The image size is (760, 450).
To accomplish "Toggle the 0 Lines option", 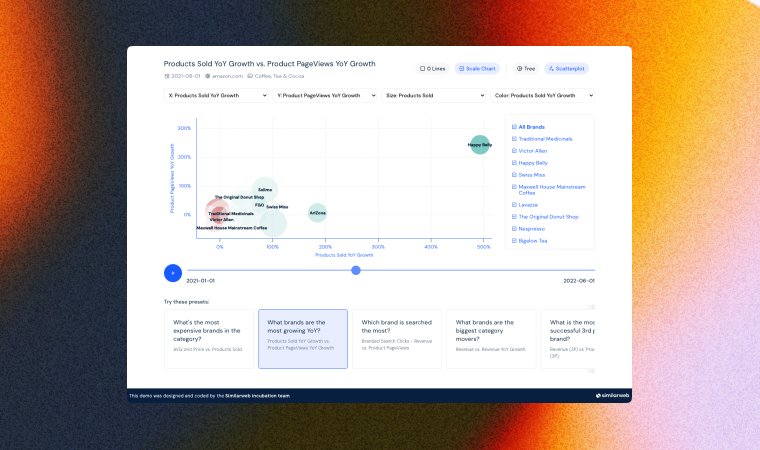I will (x=433, y=69).
